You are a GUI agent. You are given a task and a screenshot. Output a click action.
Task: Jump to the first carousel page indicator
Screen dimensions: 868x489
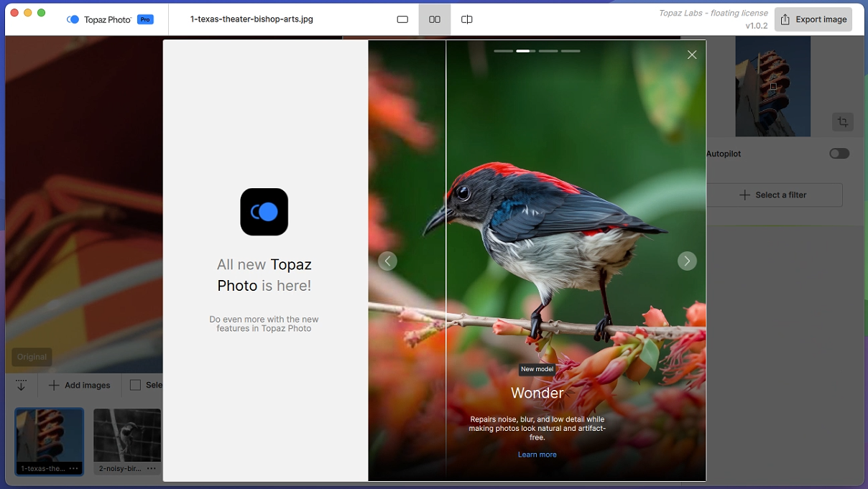503,51
